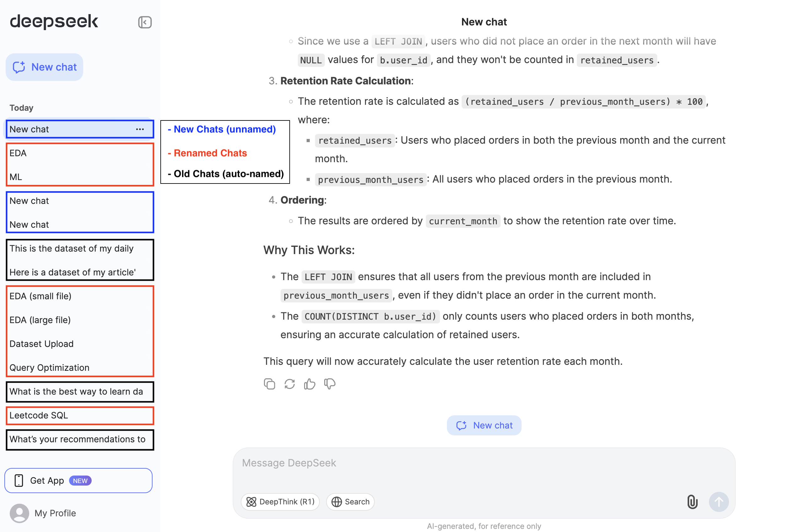Click the deepseek logo
The width and height of the screenshot is (794, 532).
coord(54,21)
